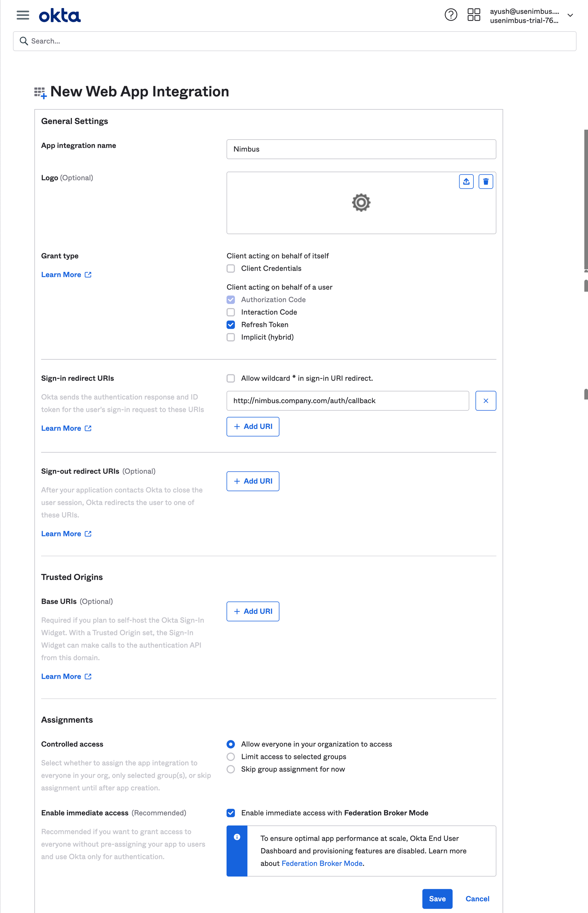This screenshot has width=588, height=913.
Task: Select Limit access to selected groups
Action: (231, 757)
